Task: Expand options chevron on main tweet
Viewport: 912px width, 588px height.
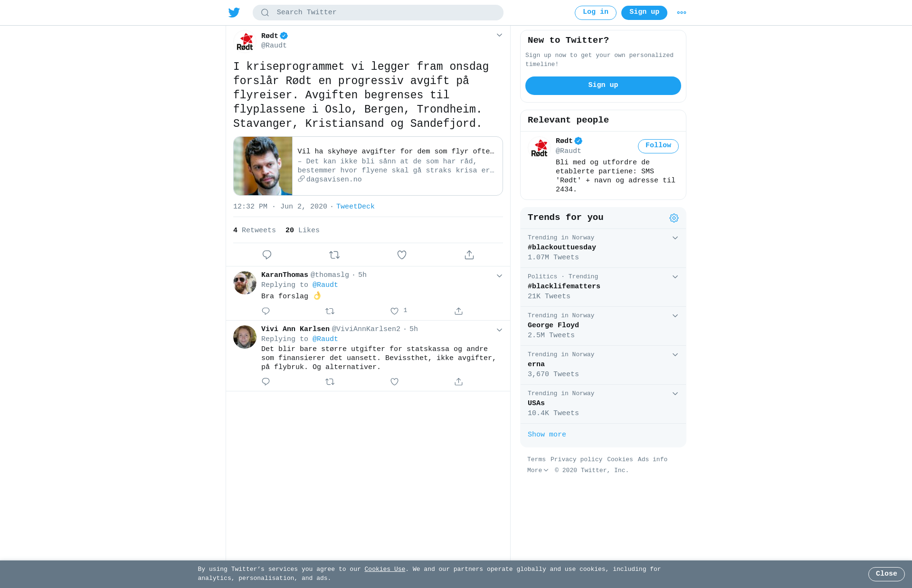Action: pos(499,35)
